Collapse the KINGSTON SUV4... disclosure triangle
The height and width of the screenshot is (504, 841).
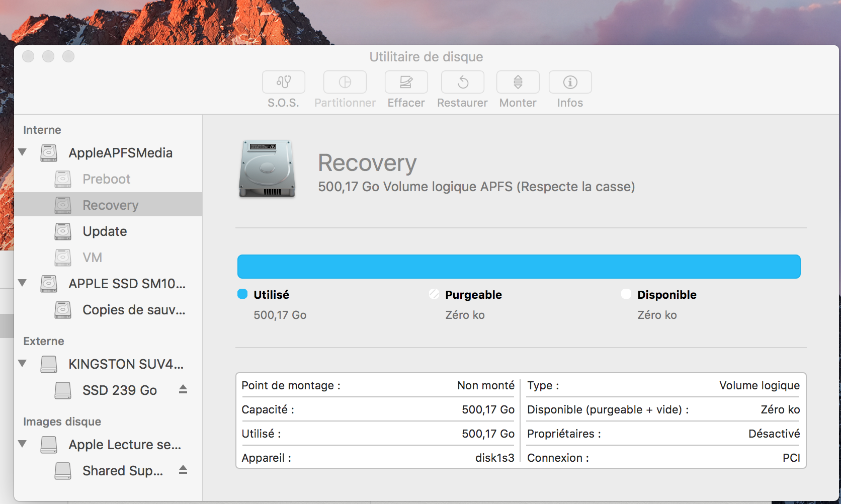(23, 363)
